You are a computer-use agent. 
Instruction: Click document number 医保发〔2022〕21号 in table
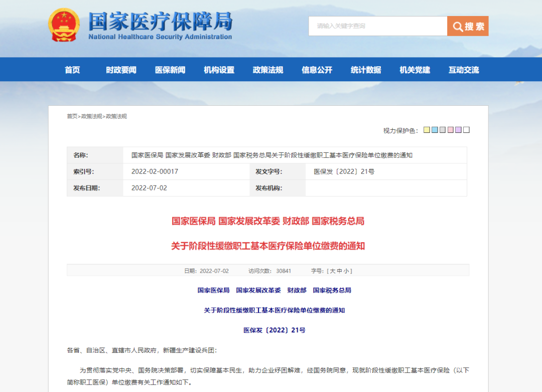tap(344, 171)
